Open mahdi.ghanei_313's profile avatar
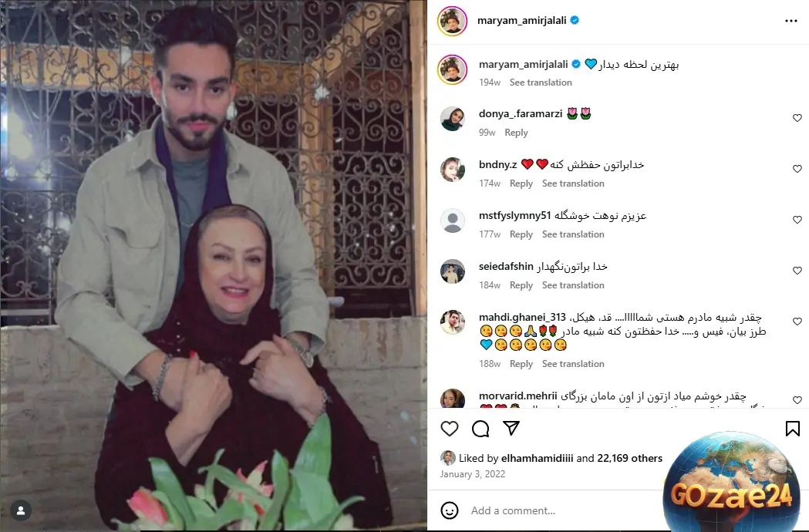 (x=453, y=322)
